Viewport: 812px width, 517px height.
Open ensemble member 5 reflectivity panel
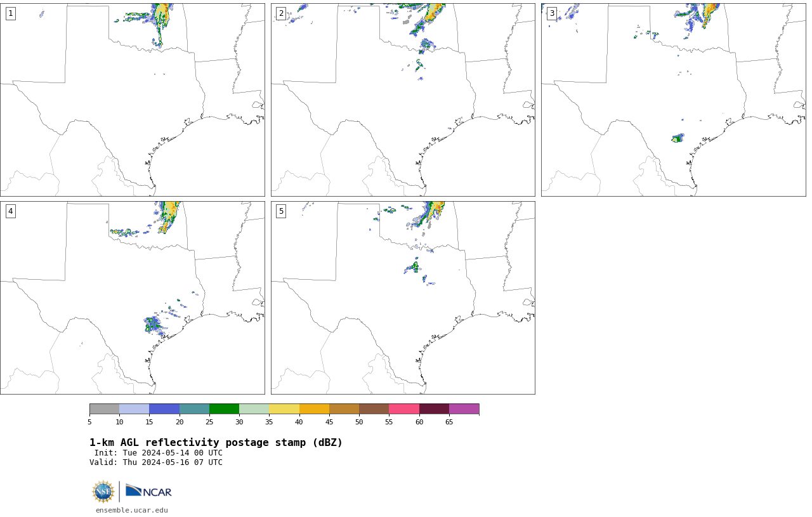(403, 298)
